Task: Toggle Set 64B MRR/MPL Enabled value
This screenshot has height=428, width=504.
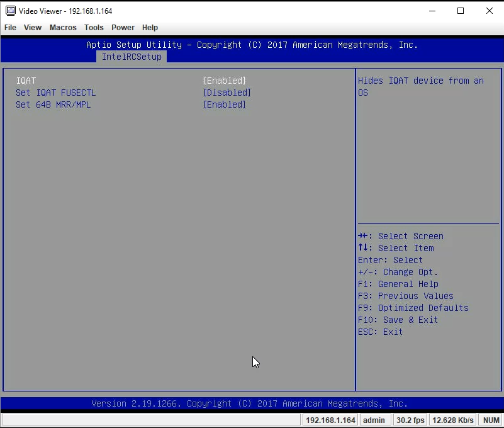Action: point(224,104)
